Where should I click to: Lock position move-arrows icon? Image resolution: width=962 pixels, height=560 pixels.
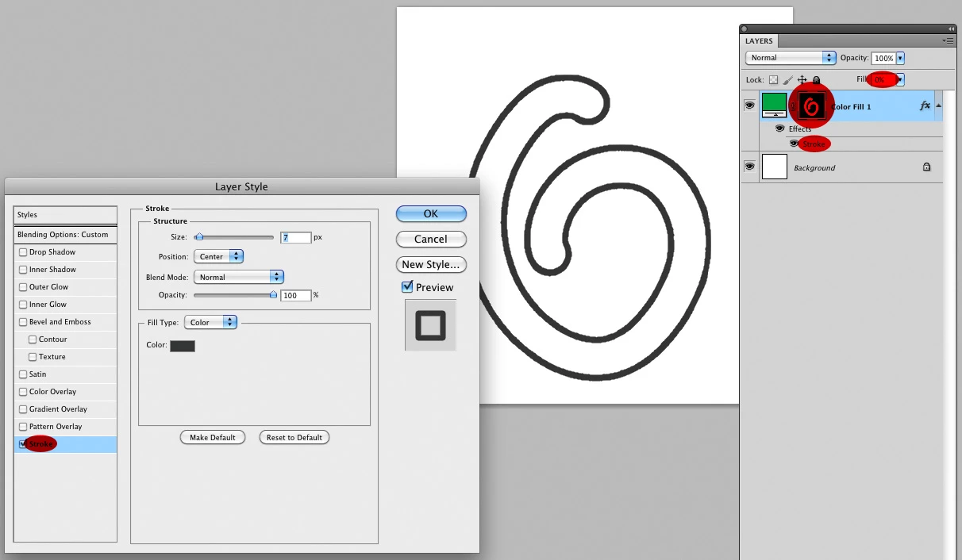(x=802, y=80)
